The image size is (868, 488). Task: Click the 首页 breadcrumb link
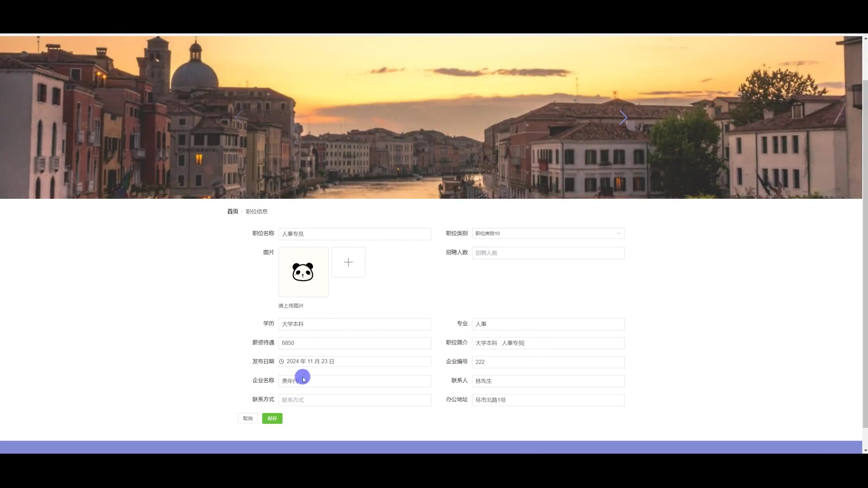coord(232,211)
